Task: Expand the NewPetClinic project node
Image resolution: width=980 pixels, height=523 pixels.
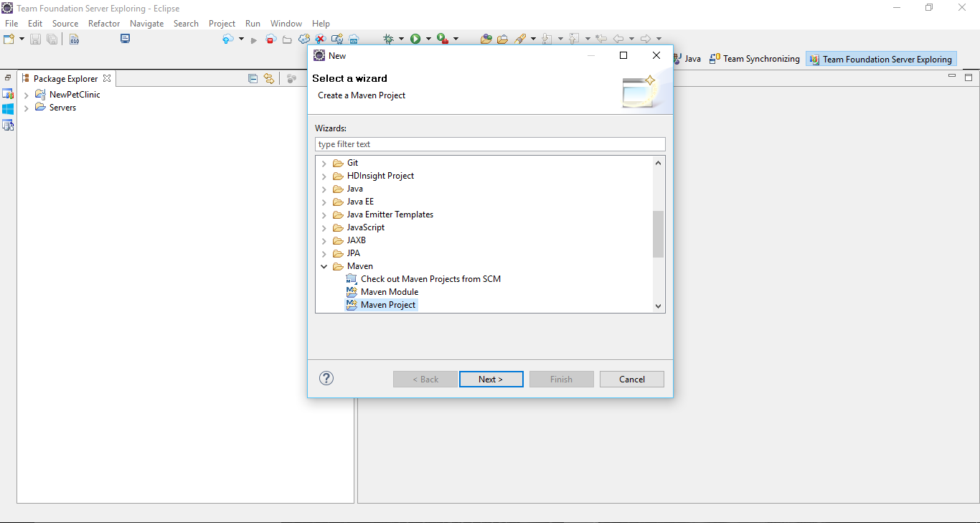Action: pyautogui.click(x=27, y=95)
